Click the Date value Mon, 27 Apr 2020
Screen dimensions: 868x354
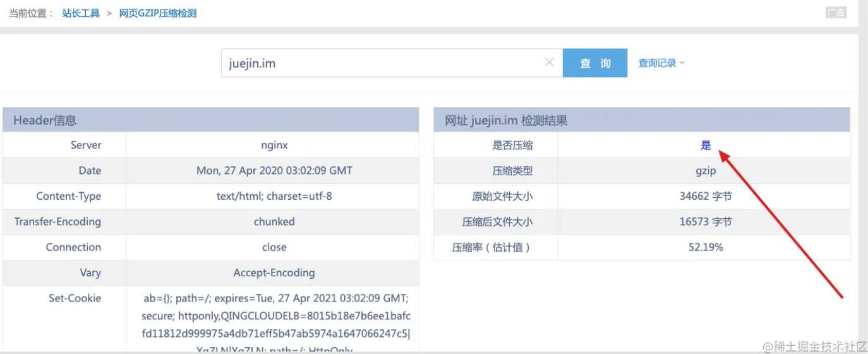click(x=274, y=171)
